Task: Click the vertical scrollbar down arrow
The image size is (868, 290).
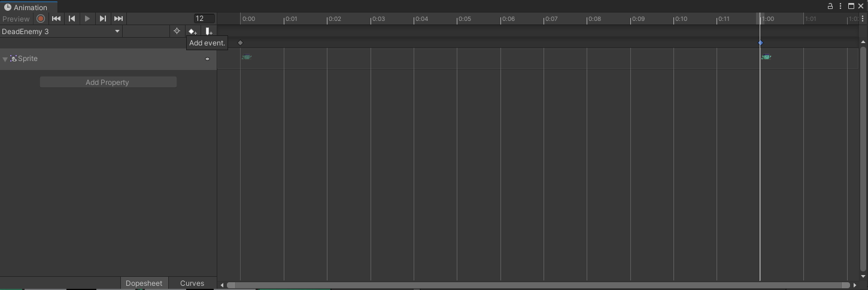Action: tap(863, 276)
